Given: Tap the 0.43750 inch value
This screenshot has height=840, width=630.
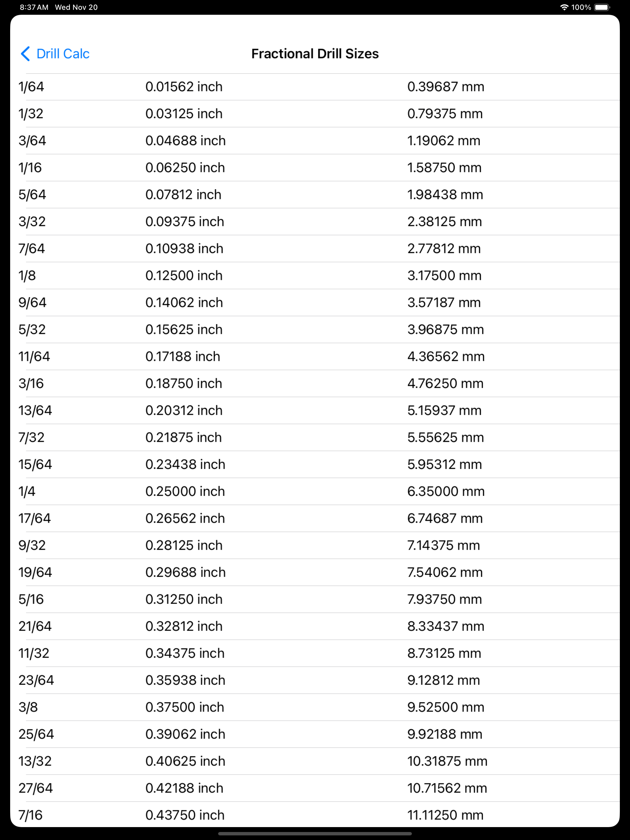Looking at the screenshot, I should [x=185, y=815].
